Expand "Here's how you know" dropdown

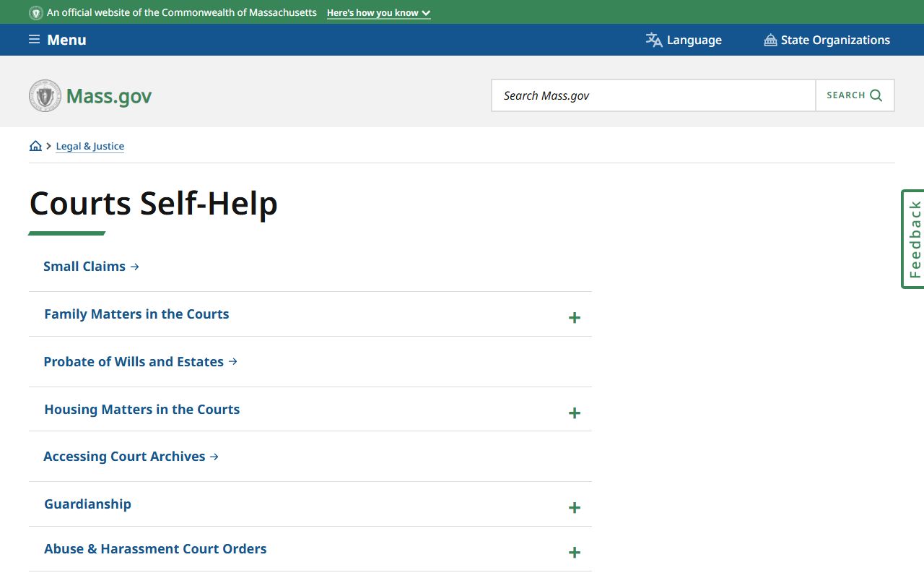(378, 13)
